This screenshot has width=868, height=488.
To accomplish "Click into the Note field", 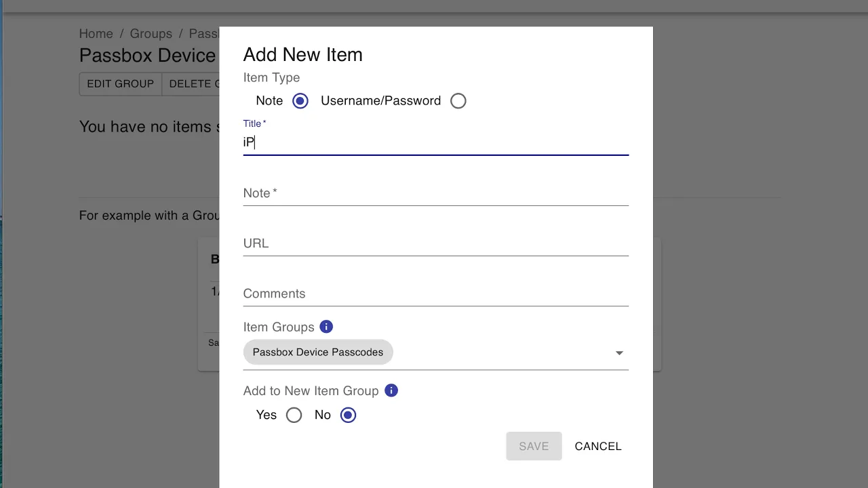I will pyautogui.click(x=435, y=194).
